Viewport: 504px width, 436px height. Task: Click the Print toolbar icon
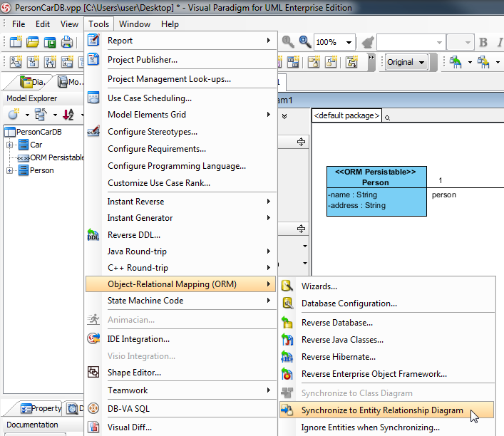click(x=67, y=42)
